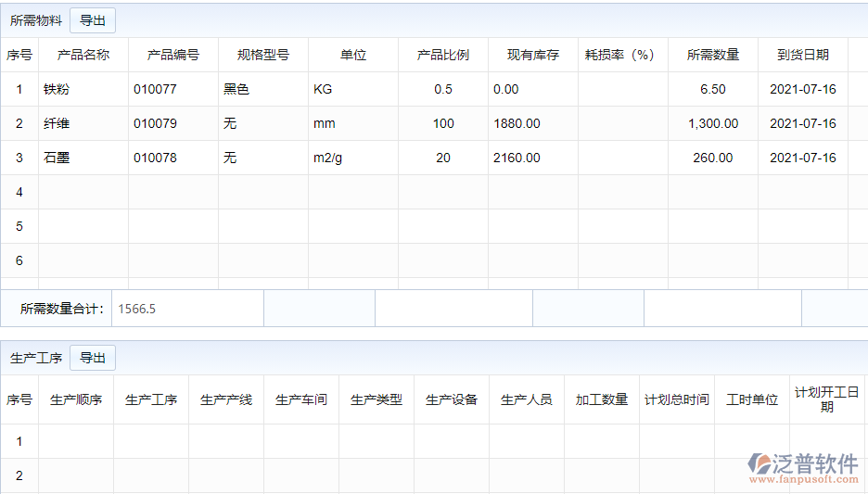Select the 铁粉 product name cell
The width and height of the screenshot is (868, 494).
[83, 89]
